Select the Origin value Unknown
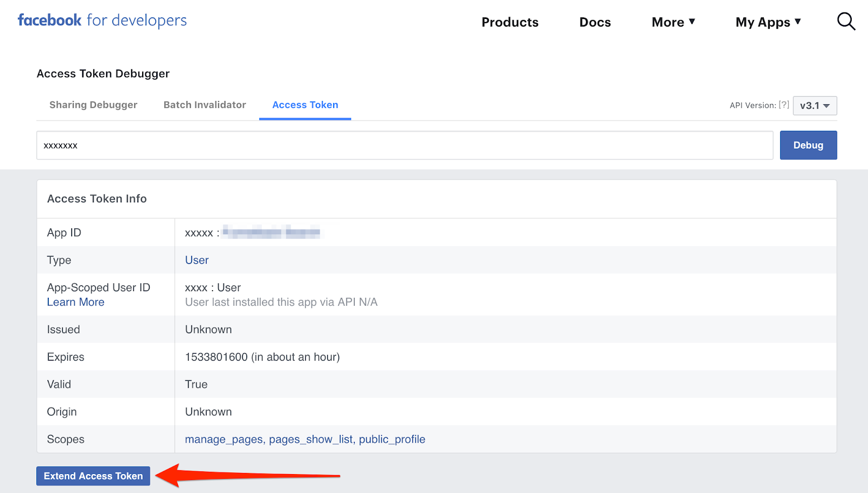The height and width of the screenshot is (493, 868). [208, 412]
